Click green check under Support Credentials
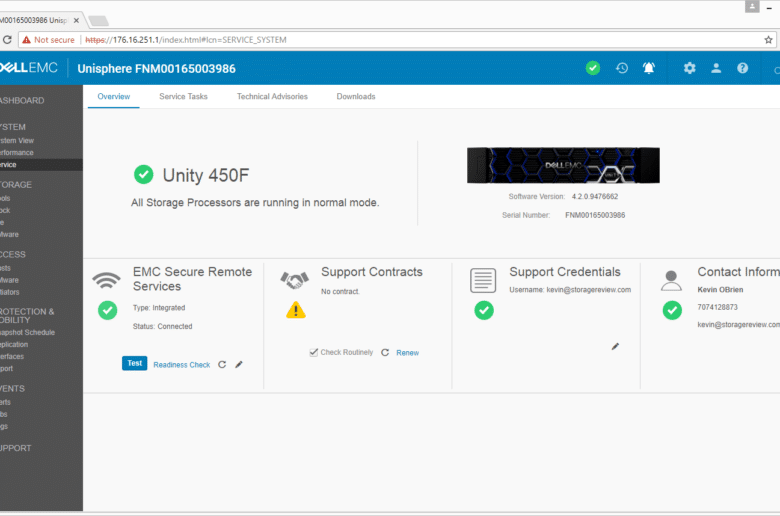This screenshot has height=516, width=780. click(x=484, y=310)
